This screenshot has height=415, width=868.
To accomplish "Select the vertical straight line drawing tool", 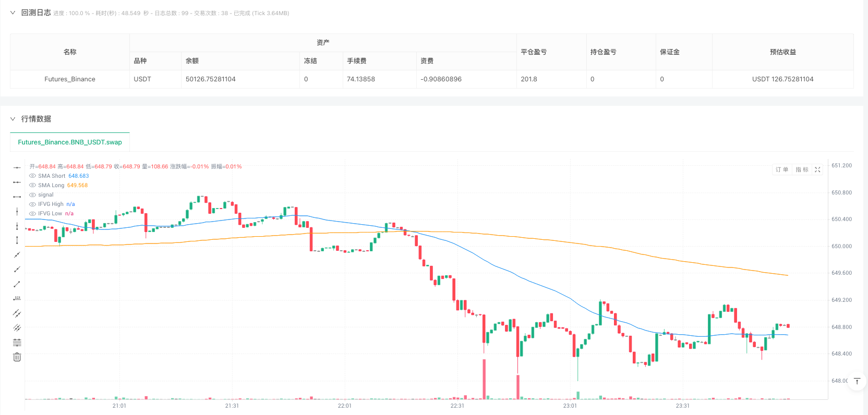I will point(17,211).
